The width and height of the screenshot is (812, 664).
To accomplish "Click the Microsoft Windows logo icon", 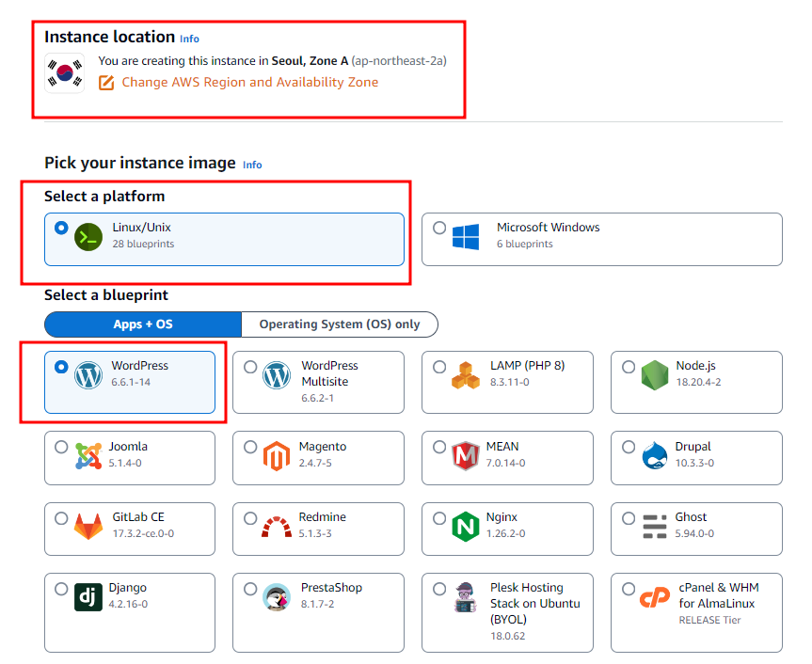I will coord(466,236).
